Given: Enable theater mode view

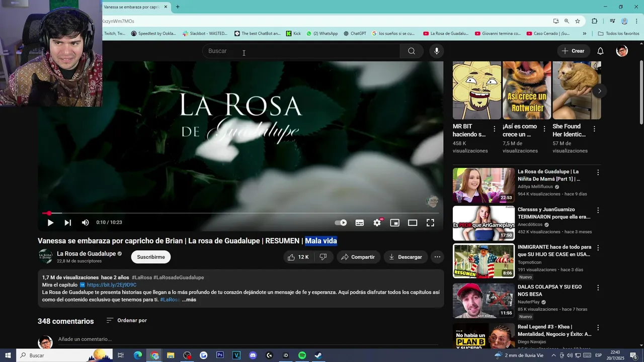Looking at the screenshot, I should point(413,223).
